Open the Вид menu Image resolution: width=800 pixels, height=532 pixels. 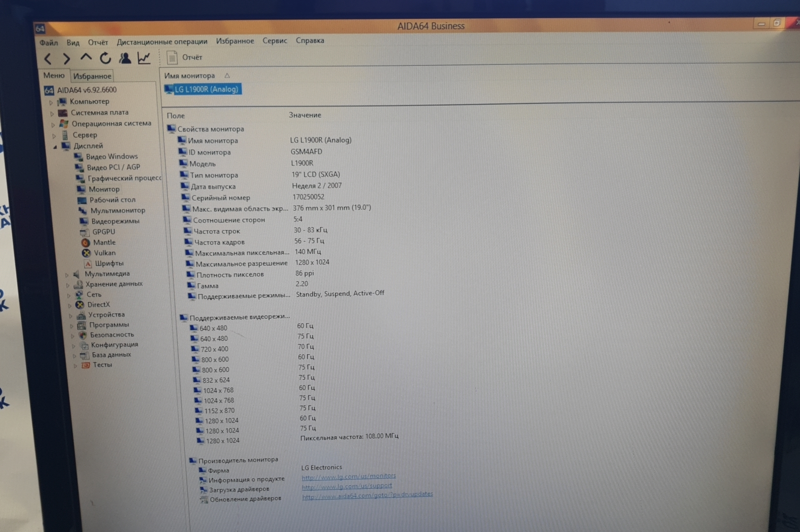[x=73, y=42]
